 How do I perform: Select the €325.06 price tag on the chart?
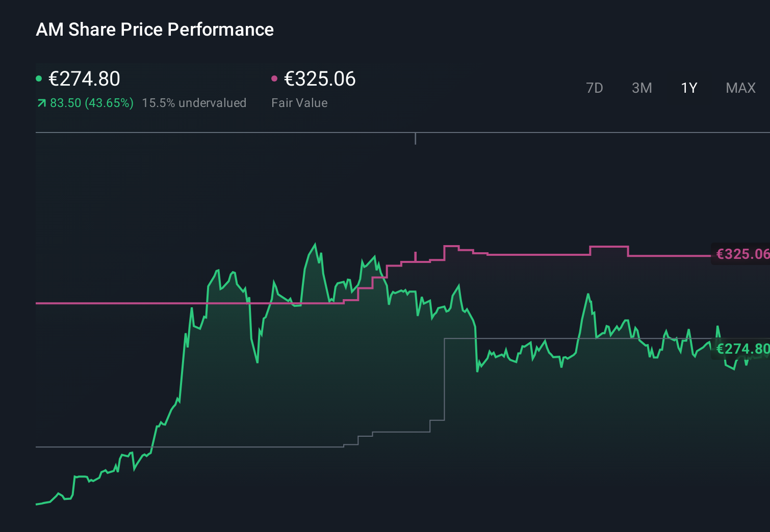pos(742,254)
